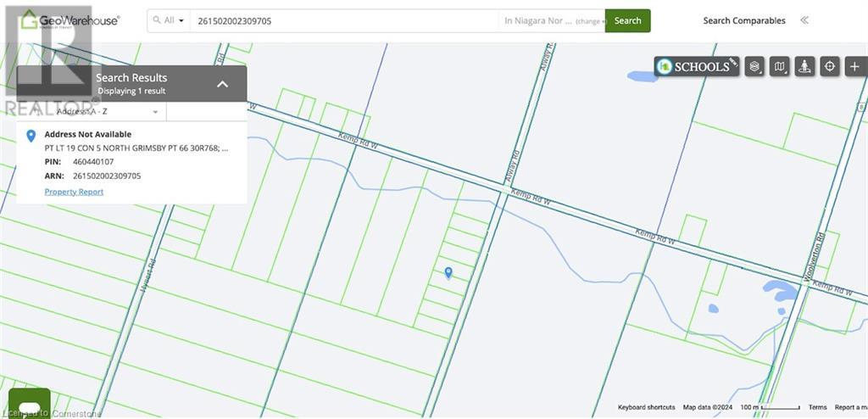The width and height of the screenshot is (868, 419).
Task: Click the locate/crosshair target icon
Action: click(830, 66)
